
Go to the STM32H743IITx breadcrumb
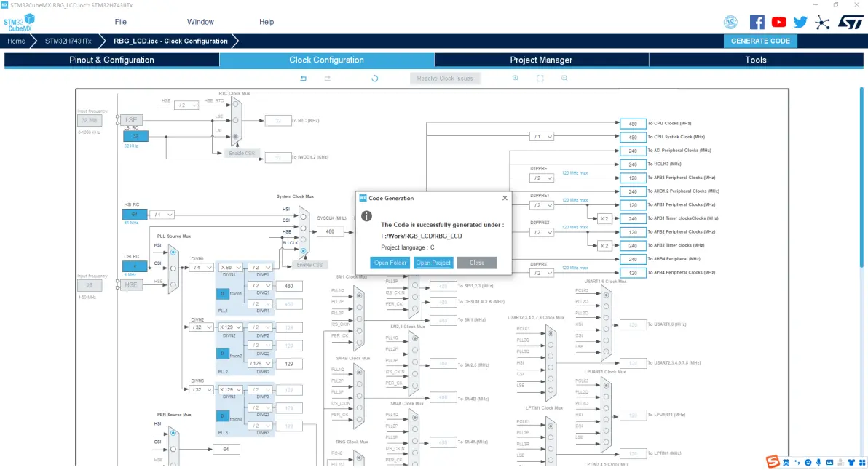tap(68, 41)
